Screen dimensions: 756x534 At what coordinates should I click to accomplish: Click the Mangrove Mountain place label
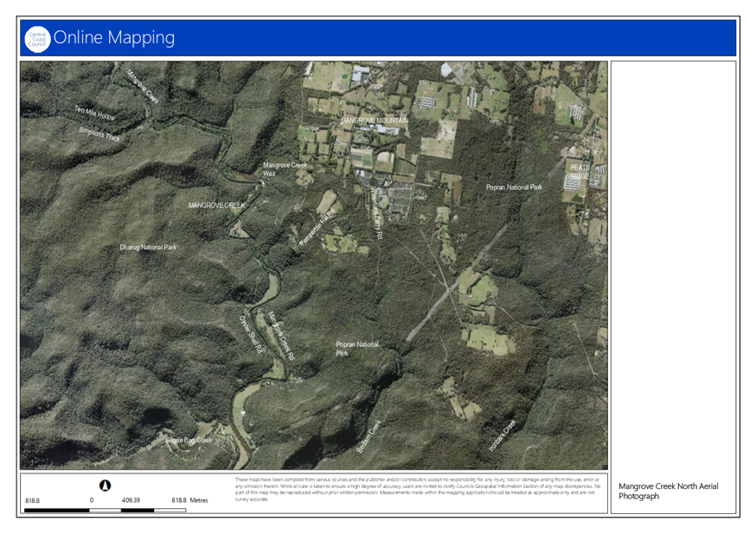(x=374, y=119)
